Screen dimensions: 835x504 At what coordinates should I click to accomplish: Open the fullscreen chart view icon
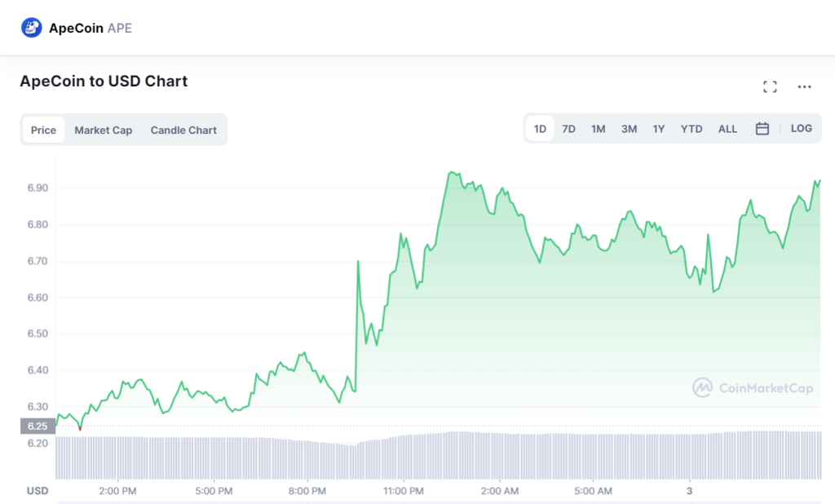[x=770, y=86]
